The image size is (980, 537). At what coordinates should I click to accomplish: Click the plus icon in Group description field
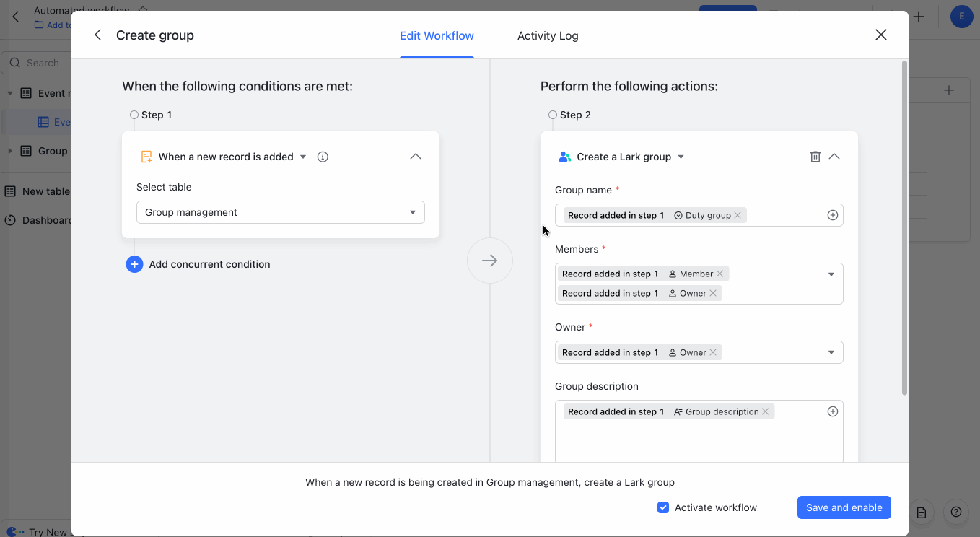pyautogui.click(x=832, y=411)
